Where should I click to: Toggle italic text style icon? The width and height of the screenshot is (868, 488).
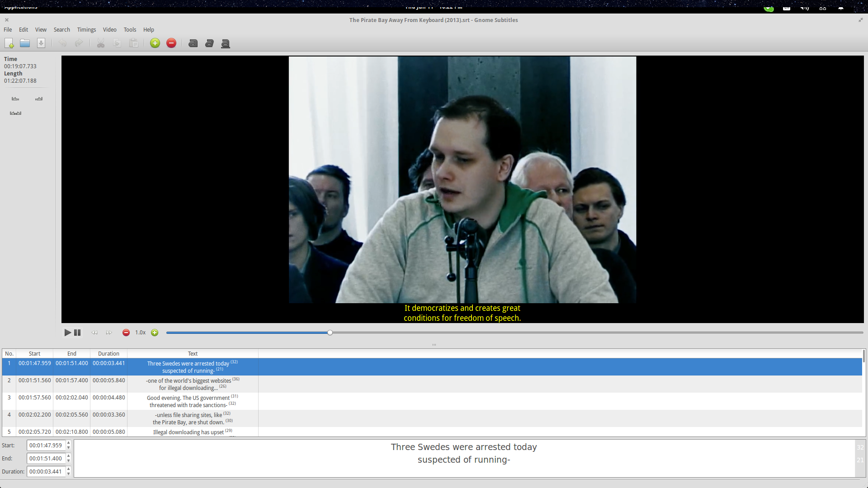click(x=209, y=43)
